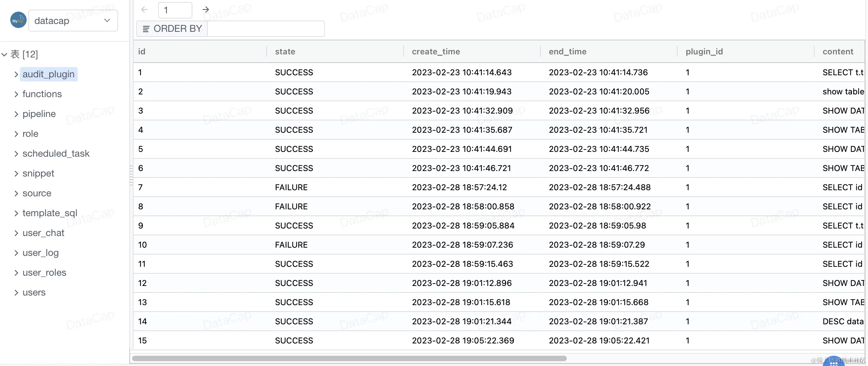Click create_time 2023-02-23 10:41:44.691
Screen dimensions: 868x366
pyautogui.click(x=462, y=149)
